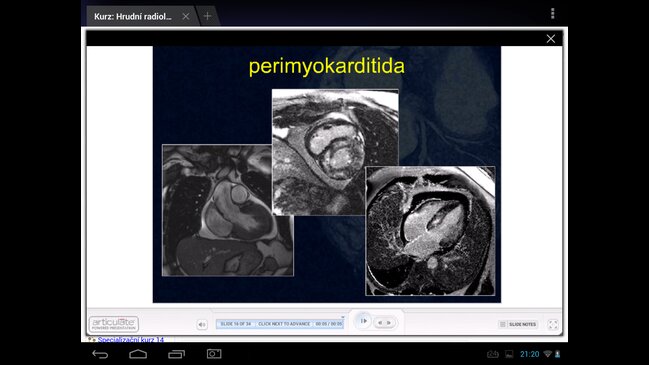Tap the Android back button
Screen dimensions: 649x365
[x=100, y=354]
